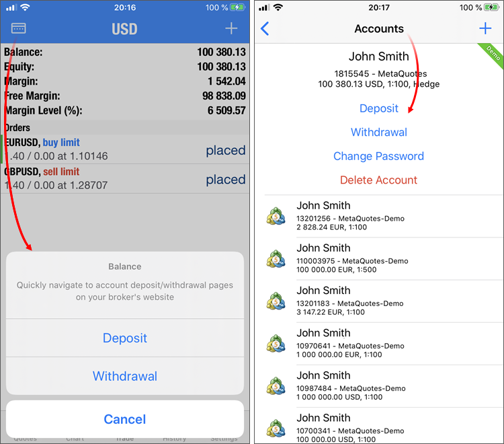Viewport: 504px width, 444px height.
Task: Tap the balance card icon in USD header
Action: click(18, 28)
